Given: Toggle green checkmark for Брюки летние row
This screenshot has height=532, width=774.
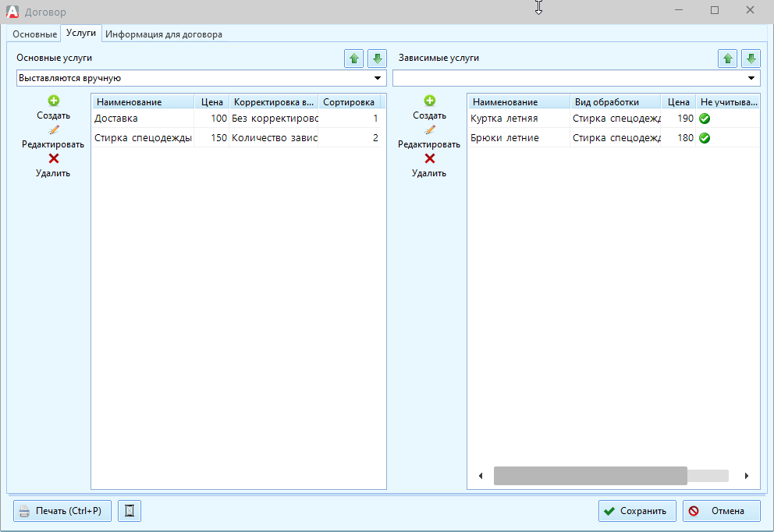Looking at the screenshot, I should pos(704,138).
